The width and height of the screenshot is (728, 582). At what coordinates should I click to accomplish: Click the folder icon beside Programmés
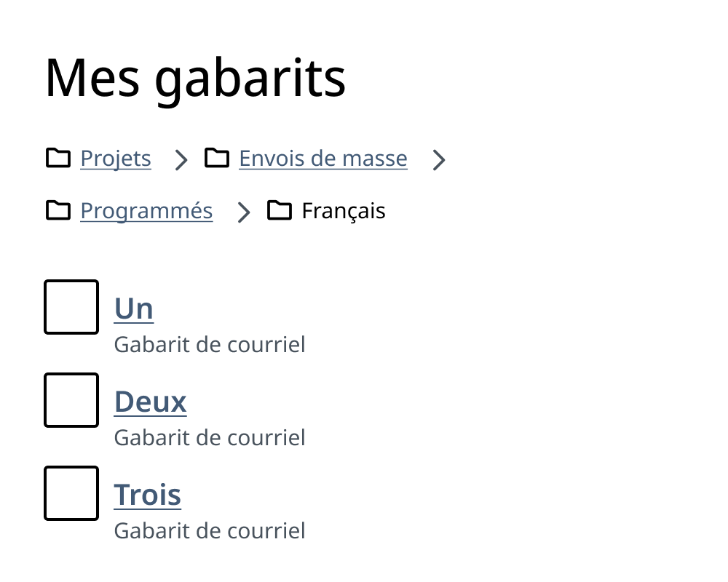(58, 211)
